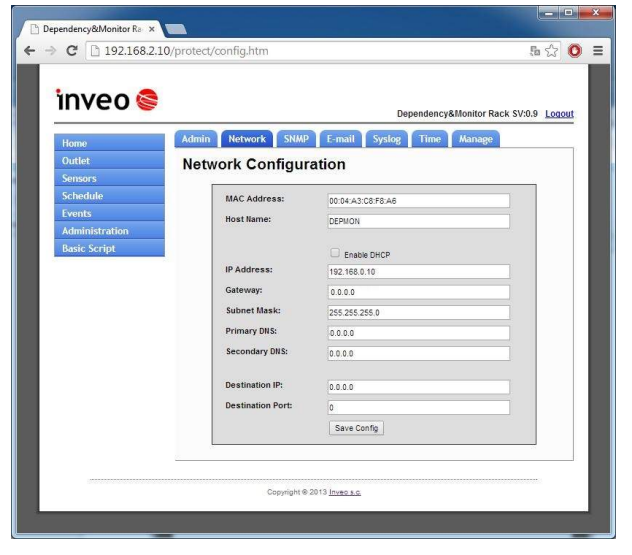
Task: Click the Logout link
Action: click(559, 114)
